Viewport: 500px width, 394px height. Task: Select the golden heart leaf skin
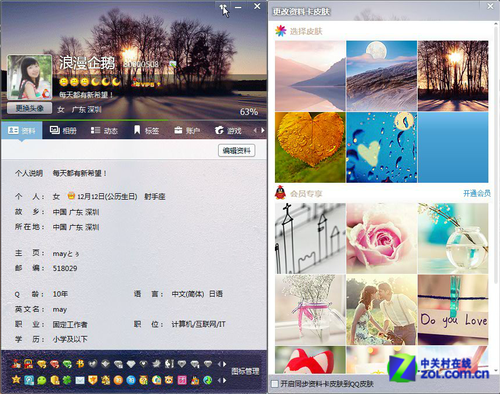click(x=310, y=147)
